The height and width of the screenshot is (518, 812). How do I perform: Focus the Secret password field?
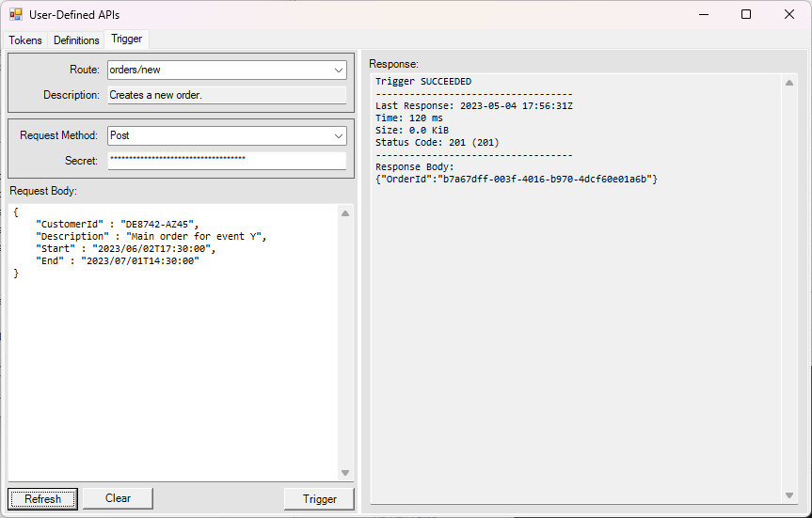(227, 161)
